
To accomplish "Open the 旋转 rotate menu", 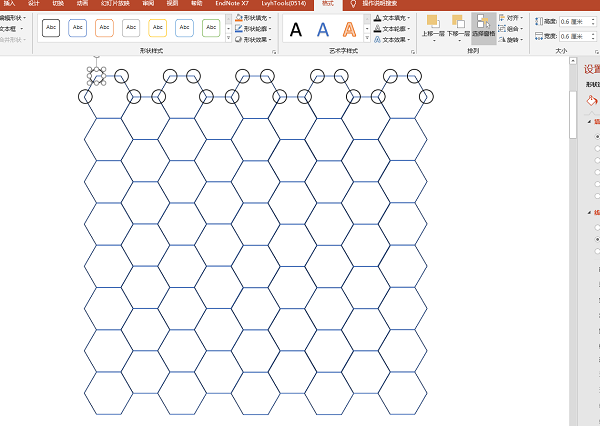I will [511, 39].
